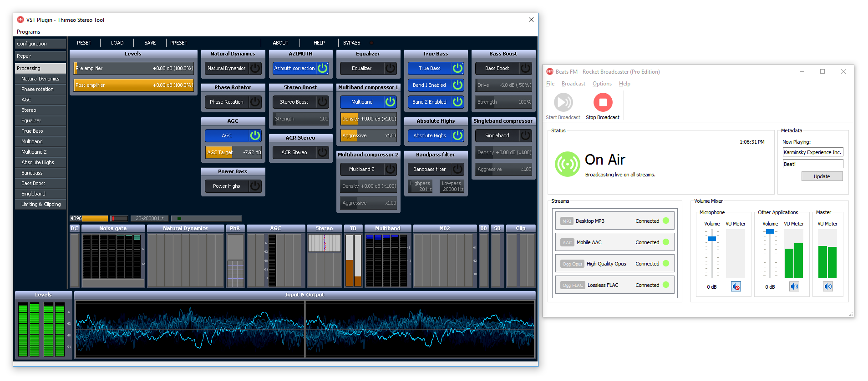Toggle the Power Highs power button

[x=255, y=186]
